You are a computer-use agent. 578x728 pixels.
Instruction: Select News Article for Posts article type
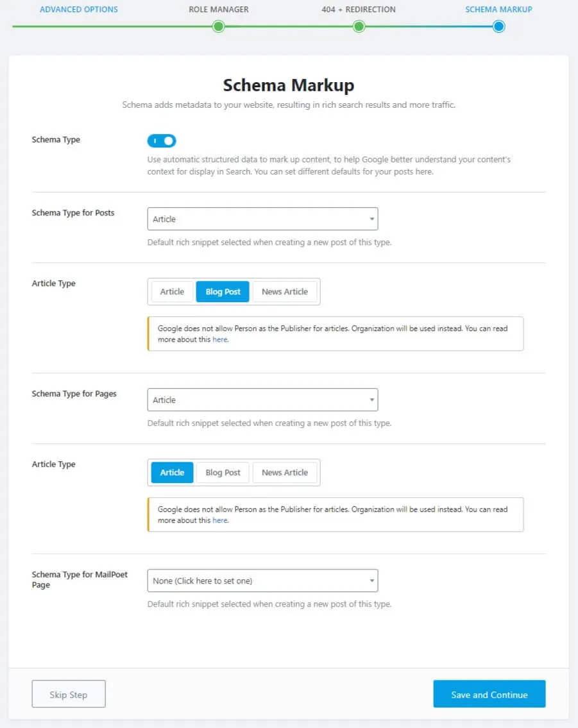pyautogui.click(x=285, y=292)
